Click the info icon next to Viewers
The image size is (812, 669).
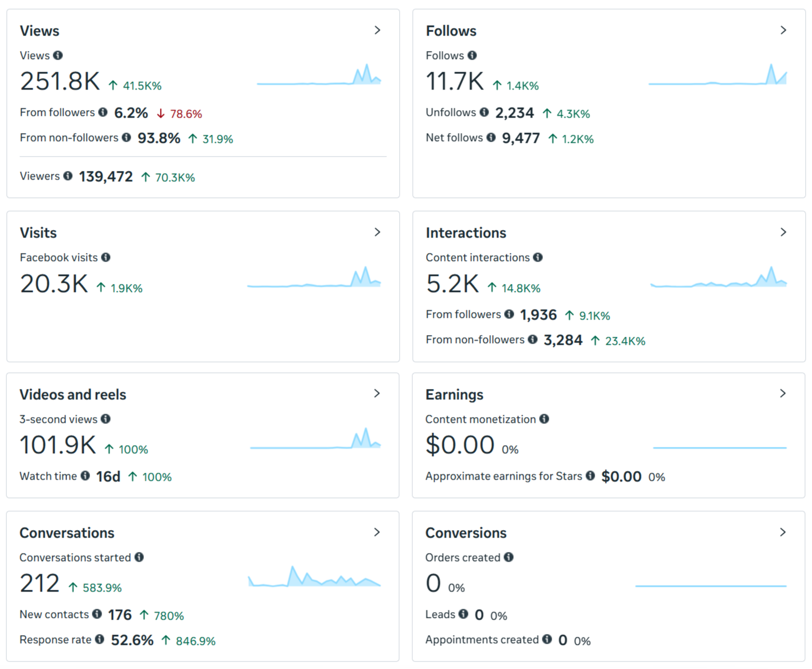(68, 176)
